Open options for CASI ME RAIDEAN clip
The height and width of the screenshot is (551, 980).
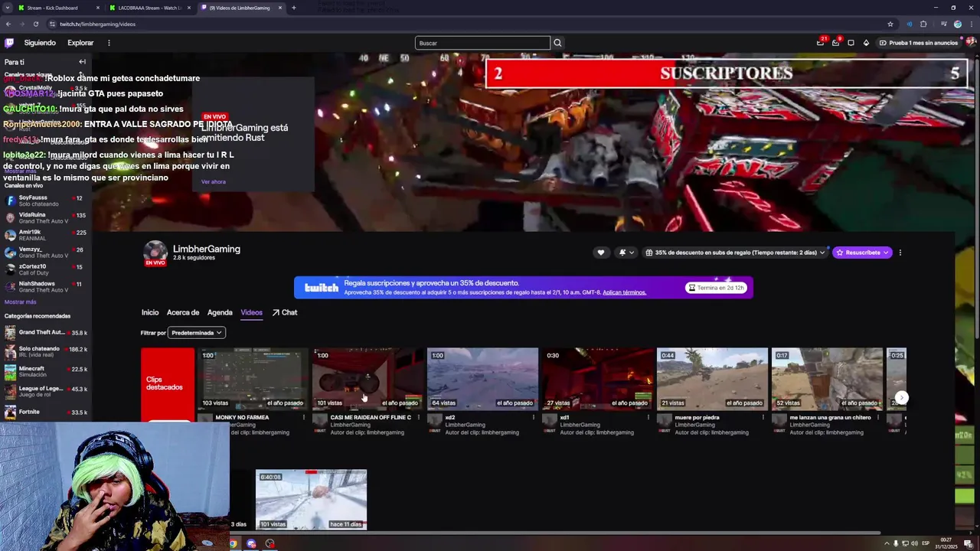419,418
